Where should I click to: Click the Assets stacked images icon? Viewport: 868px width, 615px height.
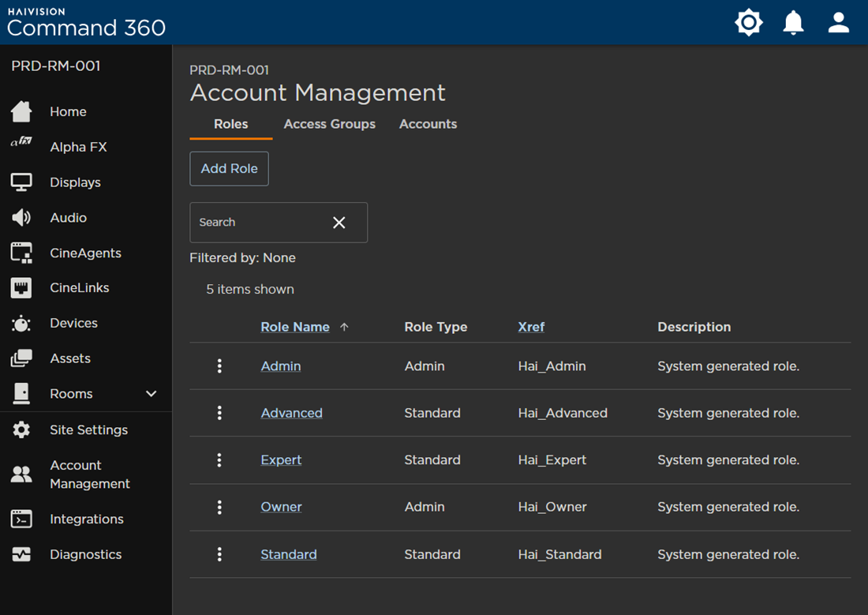click(21, 358)
